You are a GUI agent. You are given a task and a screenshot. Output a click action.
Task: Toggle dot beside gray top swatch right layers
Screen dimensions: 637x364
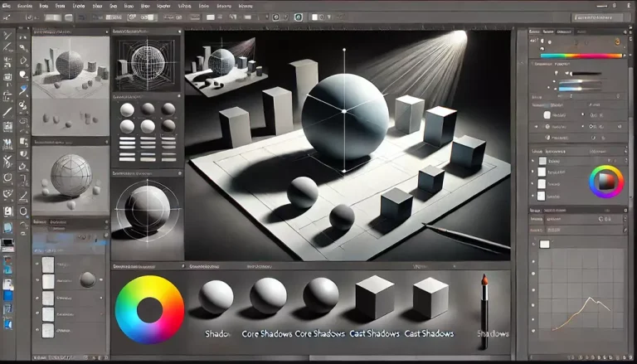point(533,161)
